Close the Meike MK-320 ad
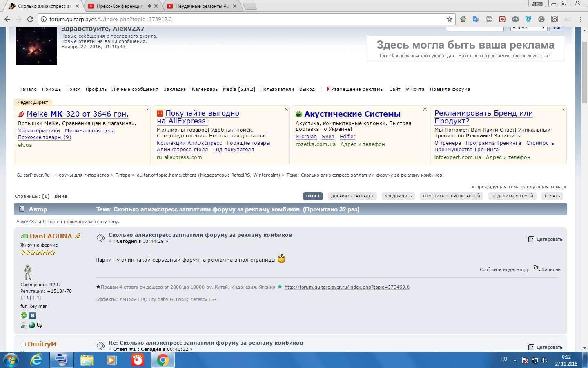Screen dimensions: 588x368 [x=147, y=109]
